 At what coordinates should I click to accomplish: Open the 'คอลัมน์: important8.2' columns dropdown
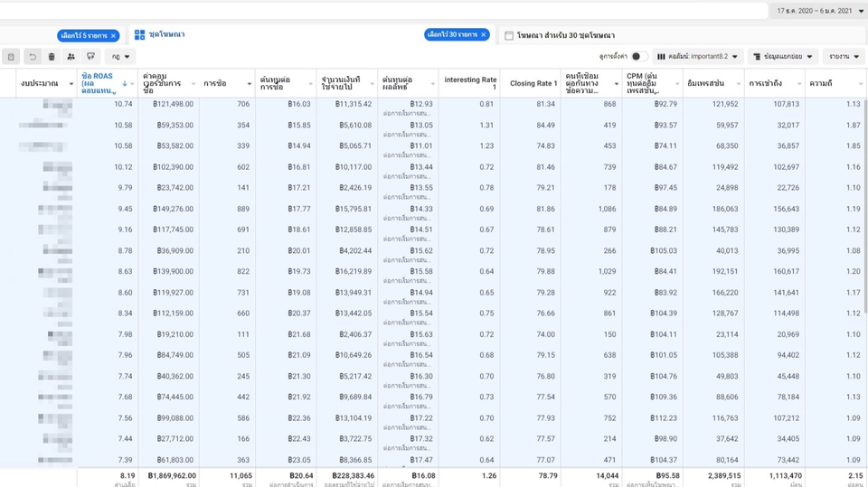697,56
